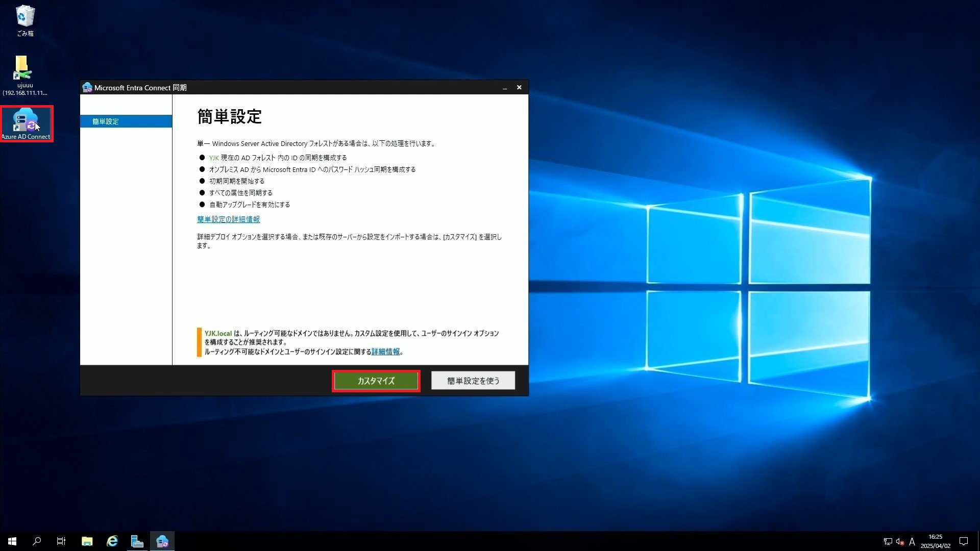Image resolution: width=980 pixels, height=551 pixels.
Task: Click the Entra Connect title bar app icon
Action: 87,88
